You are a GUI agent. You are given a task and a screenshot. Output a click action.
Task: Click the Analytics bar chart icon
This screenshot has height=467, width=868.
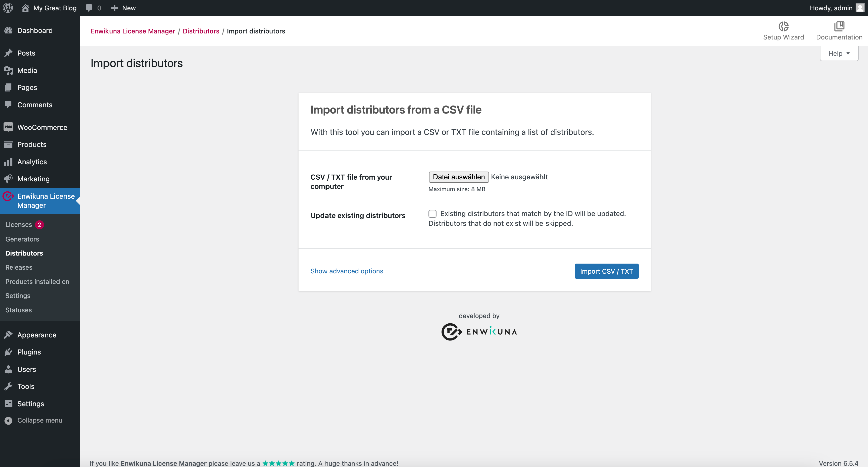click(x=8, y=162)
